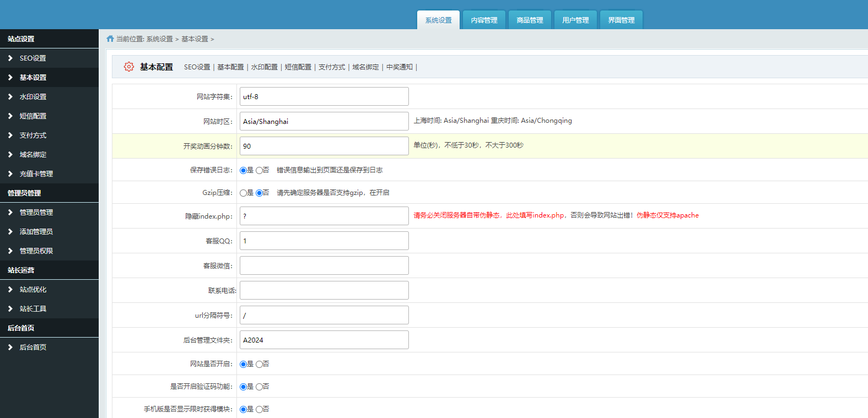Go to 中奖通知 in the sub-navigation
This screenshot has width=868, height=418.
pyautogui.click(x=400, y=67)
